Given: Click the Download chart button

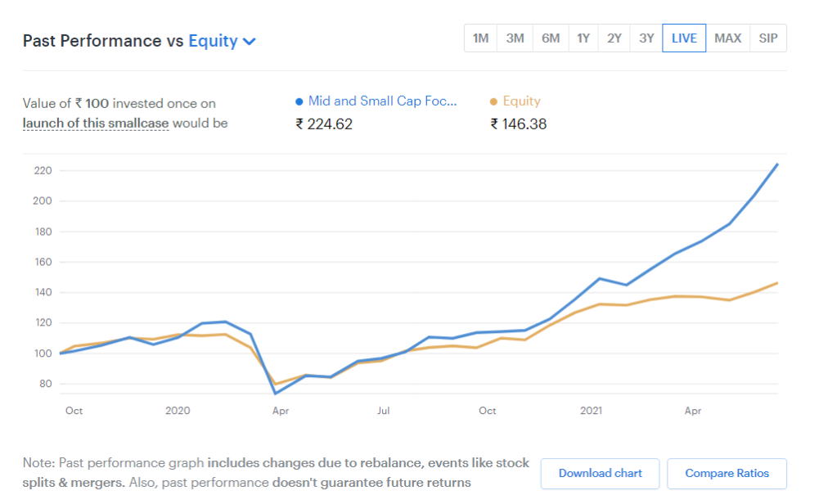Looking at the screenshot, I should coord(600,473).
